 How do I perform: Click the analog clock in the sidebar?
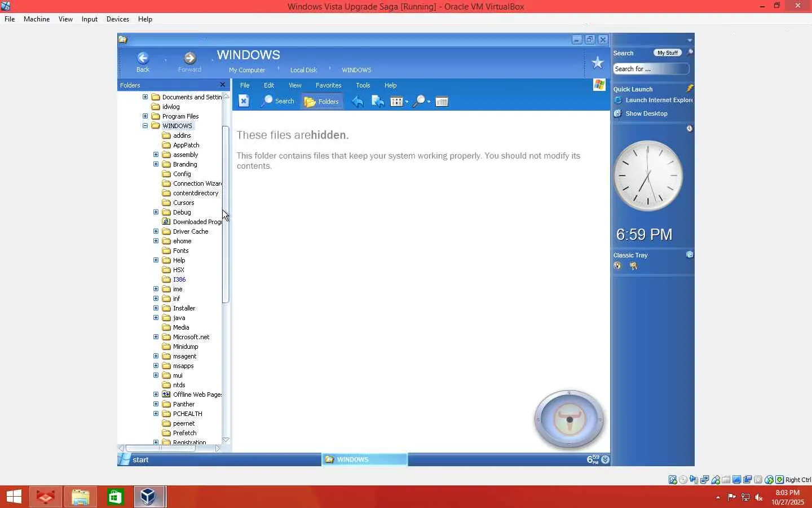click(x=648, y=176)
